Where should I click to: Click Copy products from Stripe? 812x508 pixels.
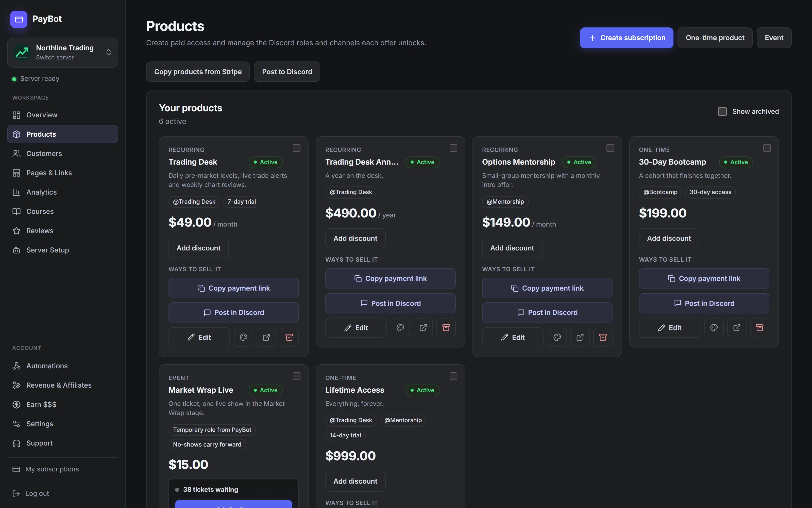(198, 72)
